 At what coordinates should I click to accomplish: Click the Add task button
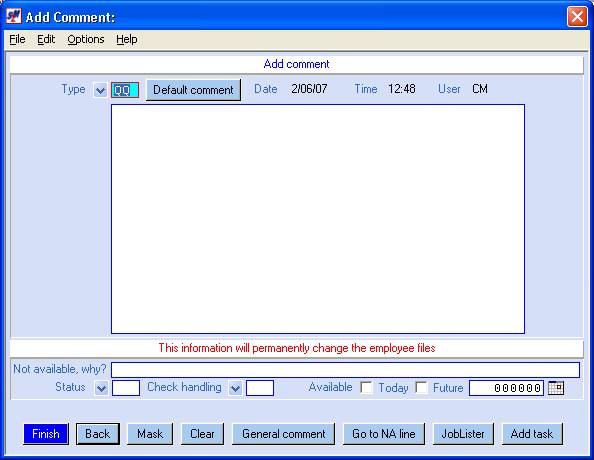(x=532, y=434)
